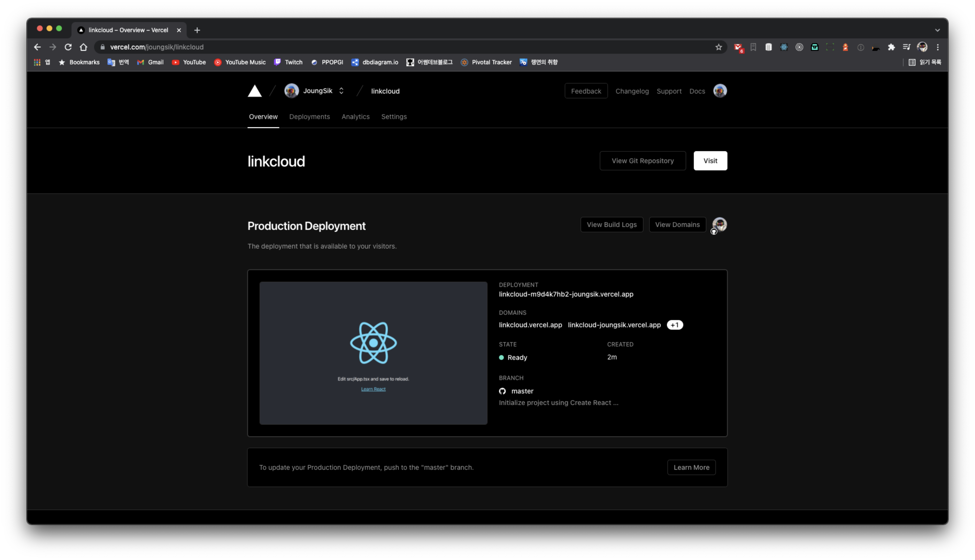Click the database cylinder extension icon
The width and height of the screenshot is (975, 560).
[x=768, y=47]
